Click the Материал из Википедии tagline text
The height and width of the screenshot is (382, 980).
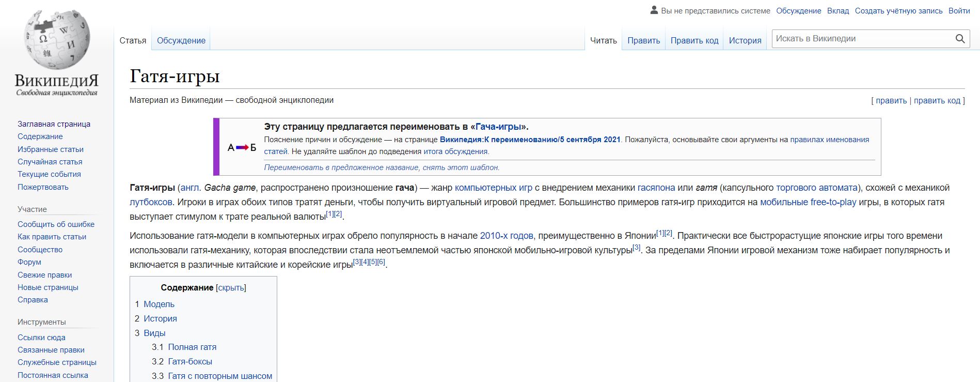tap(231, 100)
